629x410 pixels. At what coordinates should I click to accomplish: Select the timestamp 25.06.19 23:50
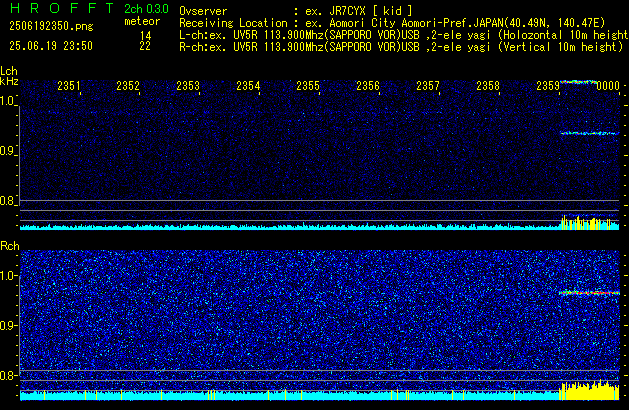point(51,46)
